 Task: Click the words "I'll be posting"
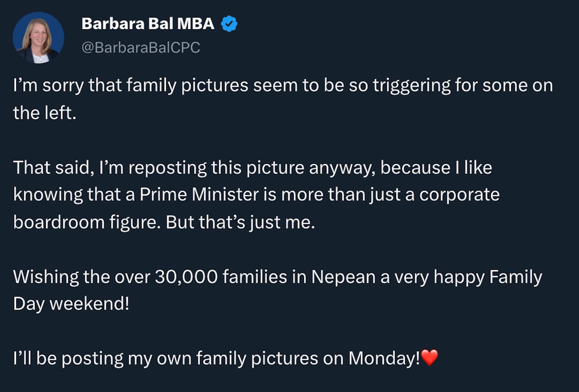pos(68,358)
